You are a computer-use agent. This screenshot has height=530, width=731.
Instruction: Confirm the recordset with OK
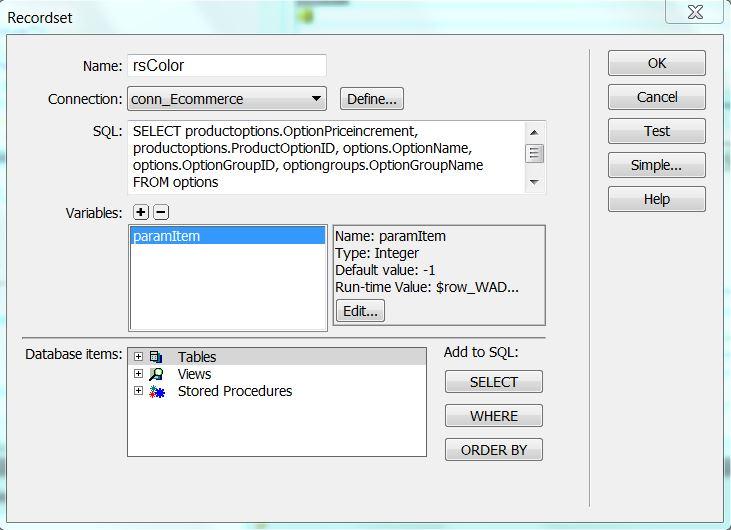656,63
